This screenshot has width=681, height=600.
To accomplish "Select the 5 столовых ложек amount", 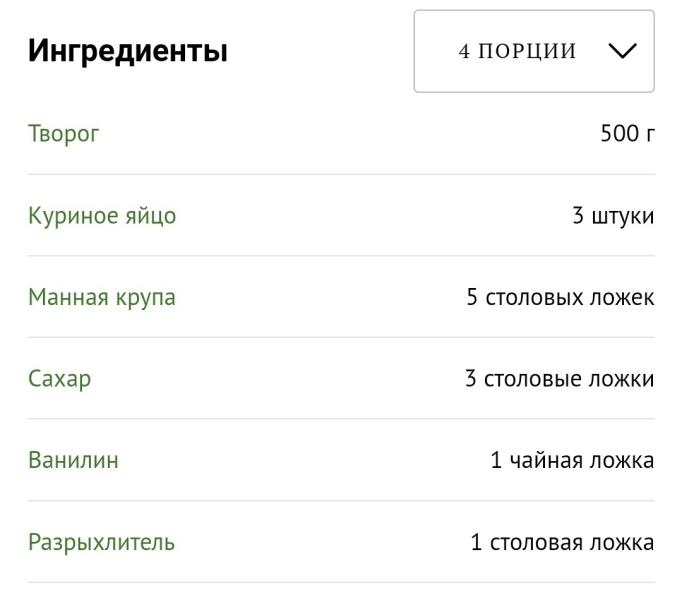I will [560, 297].
